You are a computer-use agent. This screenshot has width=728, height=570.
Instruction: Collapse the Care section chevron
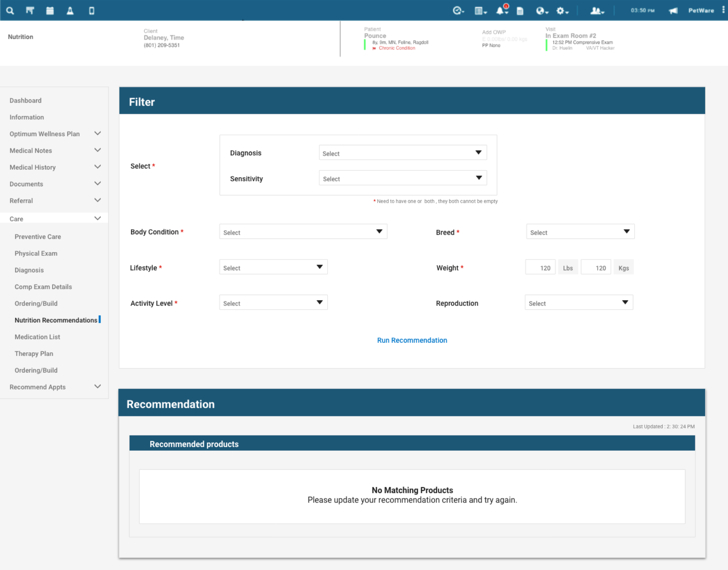pos(98,218)
